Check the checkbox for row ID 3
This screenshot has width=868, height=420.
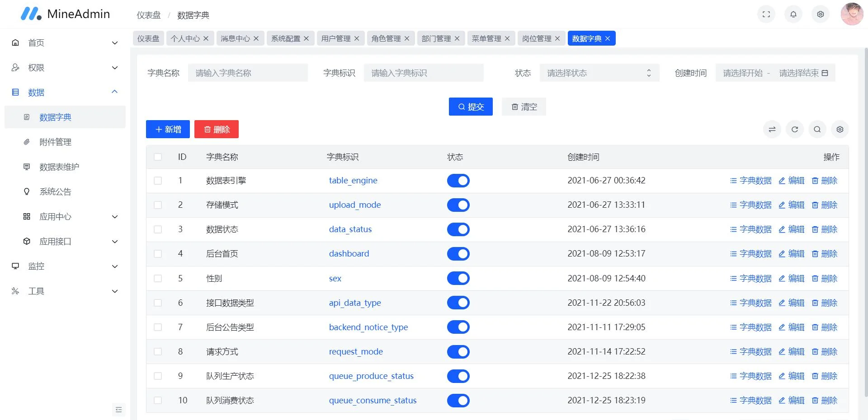point(158,229)
